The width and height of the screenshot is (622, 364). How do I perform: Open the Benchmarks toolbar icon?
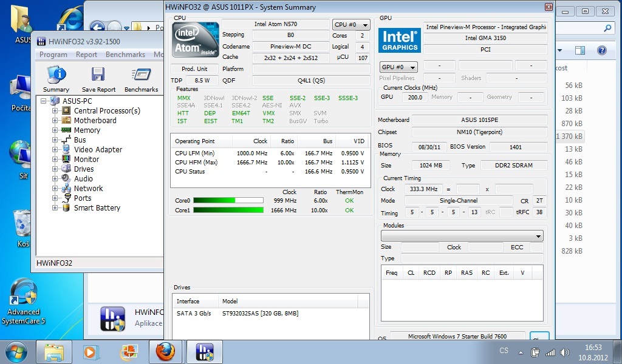point(141,79)
